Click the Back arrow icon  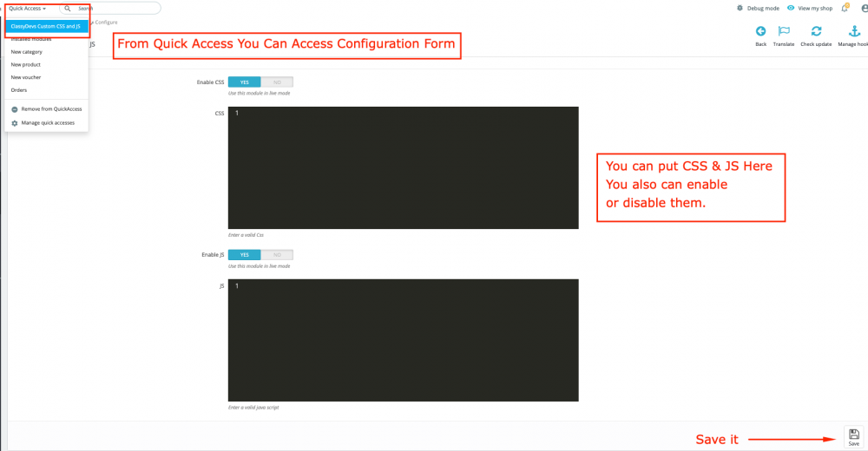click(760, 31)
